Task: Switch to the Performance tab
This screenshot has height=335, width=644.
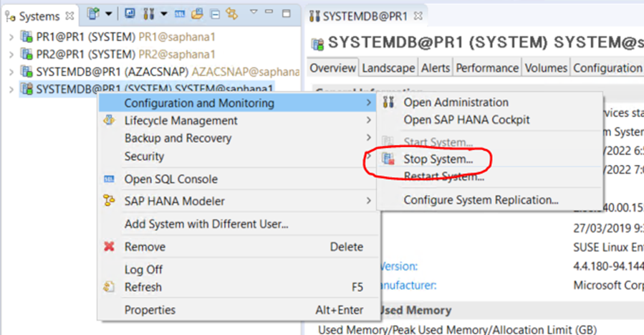Action: (x=487, y=68)
